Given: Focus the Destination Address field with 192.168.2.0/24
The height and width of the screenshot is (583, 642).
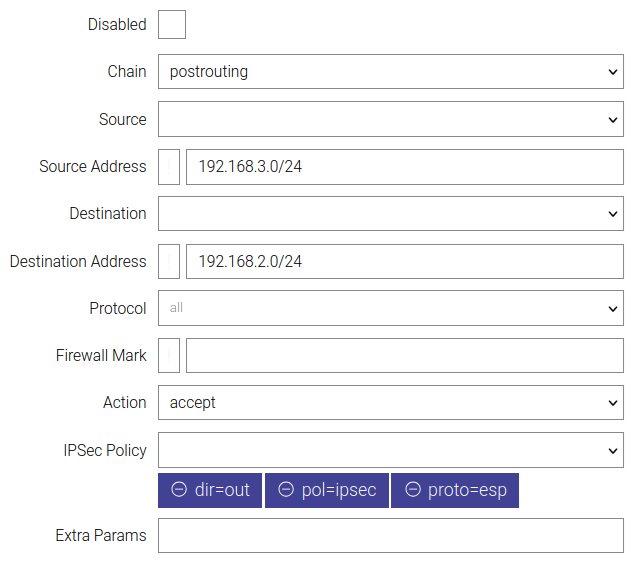Looking at the screenshot, I should [x=404, y=262].
